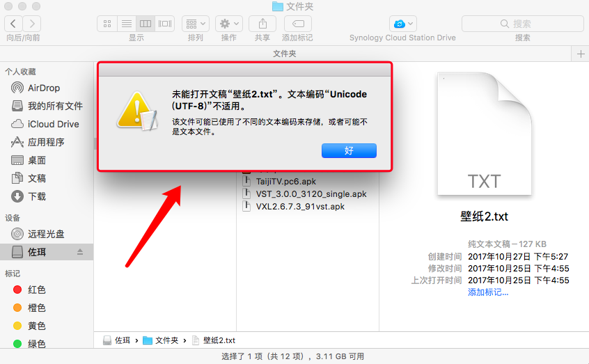Select 远程光盘 under devices

pos(38,234)
